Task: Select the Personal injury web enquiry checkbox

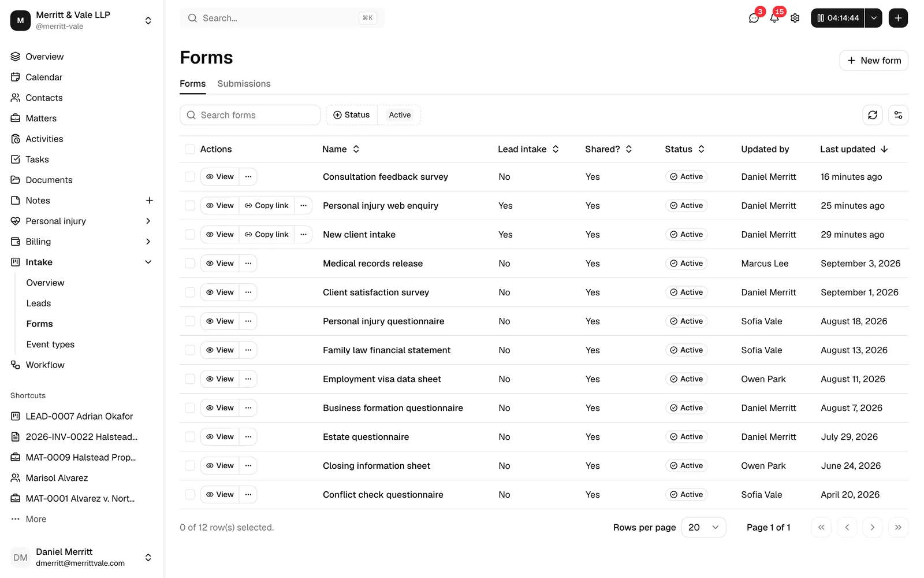Action: click(189, 206)
